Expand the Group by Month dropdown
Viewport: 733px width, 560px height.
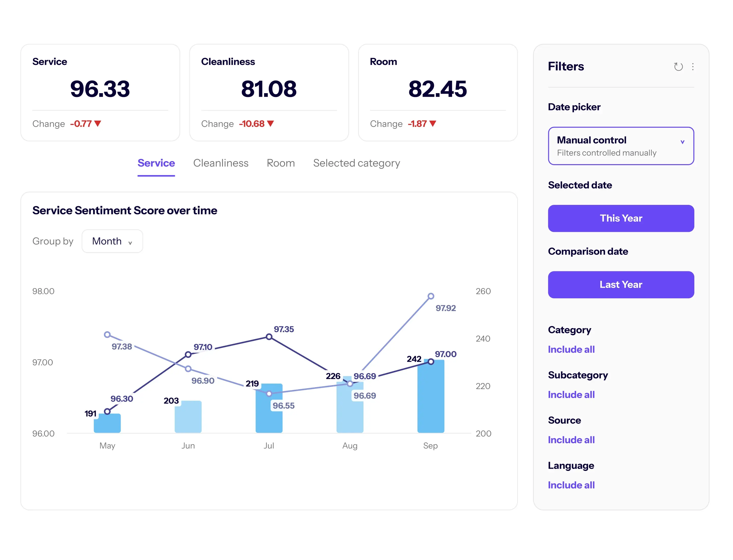tap(112, 241)
